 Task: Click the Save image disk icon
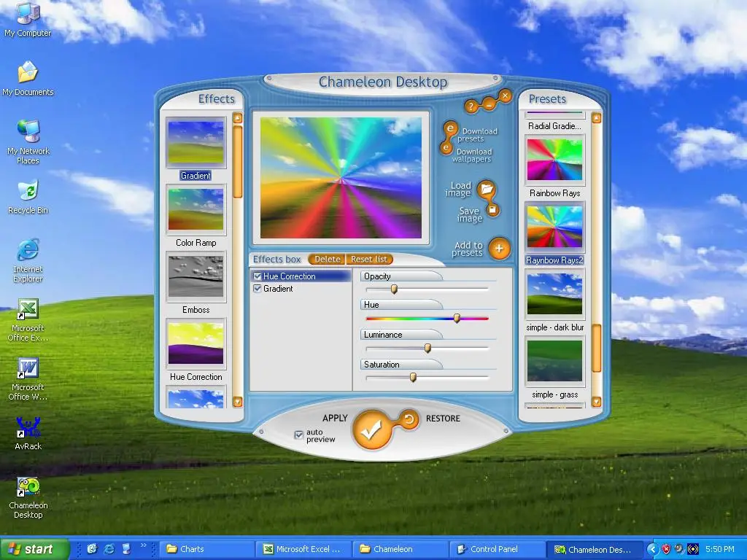(493, 209)
